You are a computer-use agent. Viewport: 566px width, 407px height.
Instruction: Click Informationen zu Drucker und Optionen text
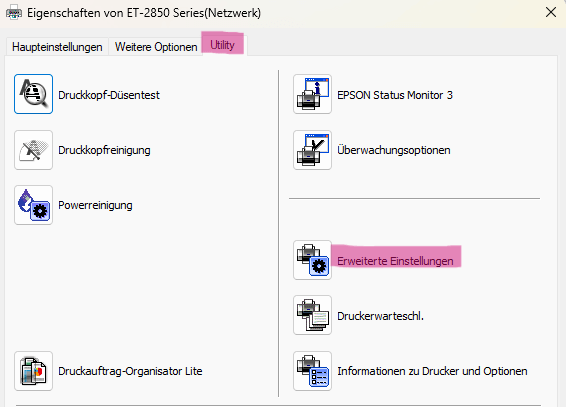pyautogui.click(x=432, y=371)
